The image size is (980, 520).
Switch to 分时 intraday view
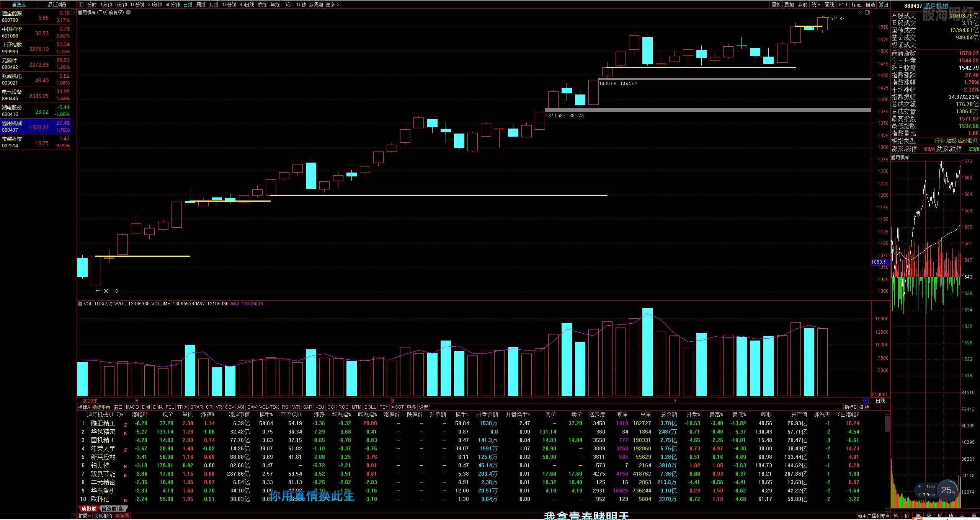coord(92,5)
